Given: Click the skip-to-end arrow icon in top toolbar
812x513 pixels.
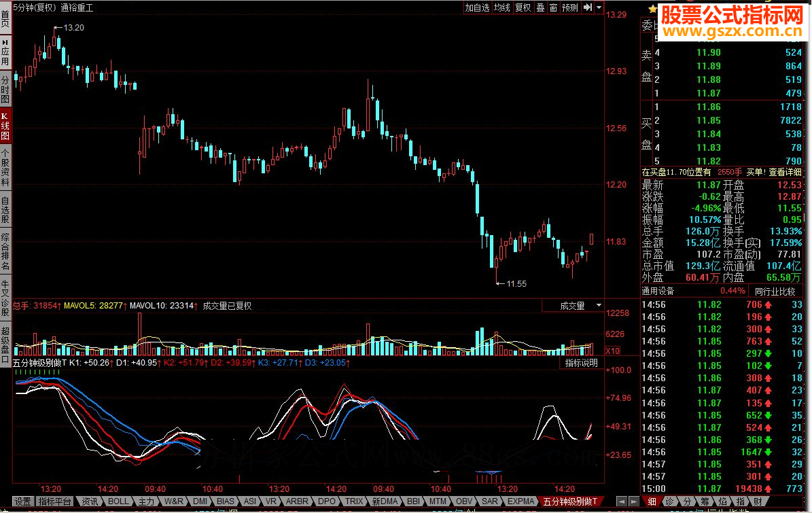Looking at the screenshot, I should click(x=588, y=7).
